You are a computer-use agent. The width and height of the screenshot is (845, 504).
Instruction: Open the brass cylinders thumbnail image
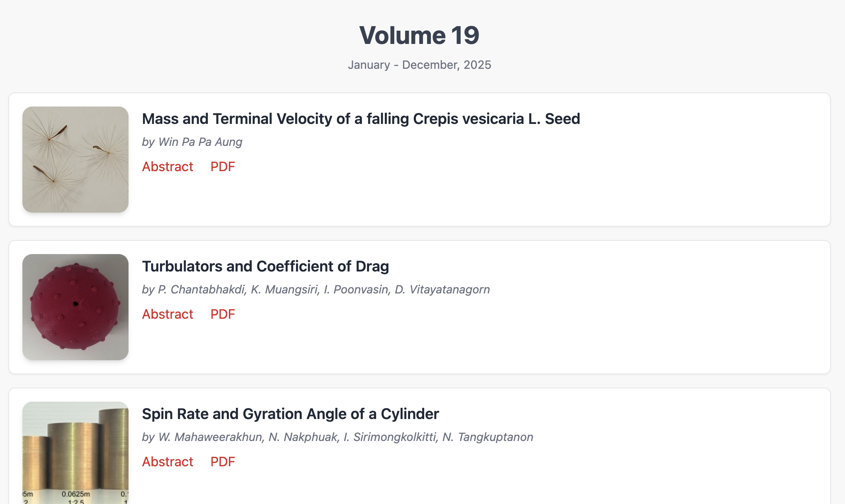coord(75,453)
